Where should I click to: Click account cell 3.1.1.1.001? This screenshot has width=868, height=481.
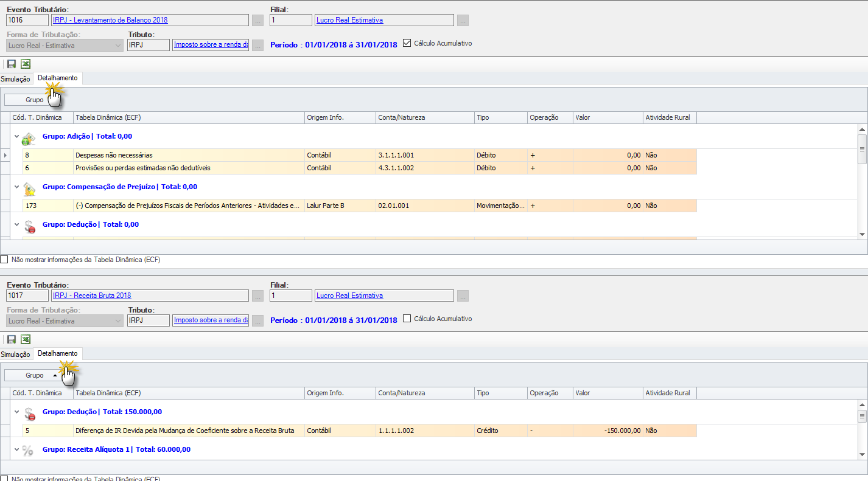pos(425,155)
